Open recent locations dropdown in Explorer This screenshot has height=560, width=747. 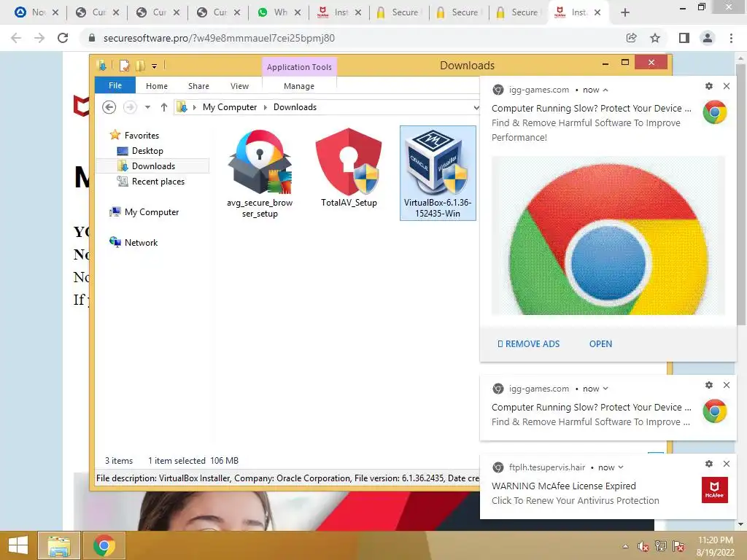tap(147, 107)
